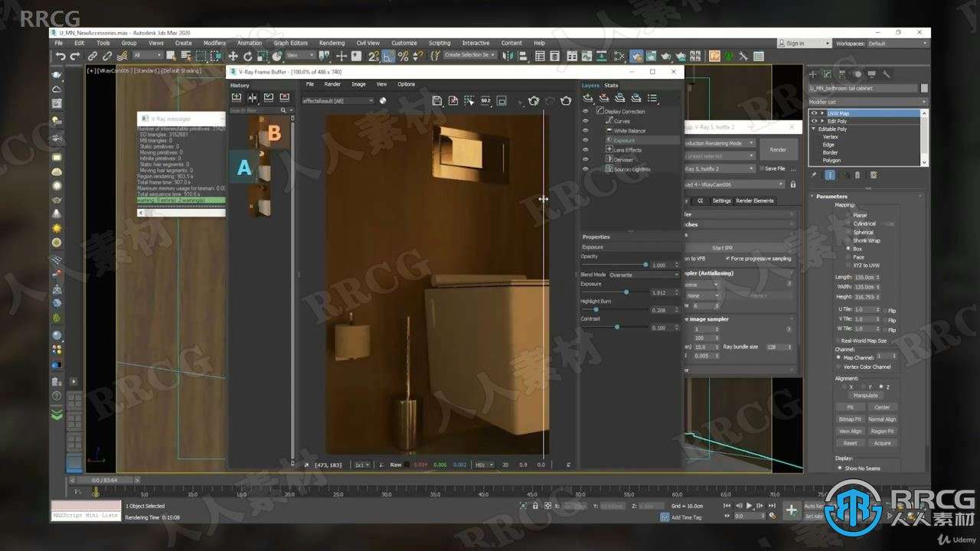Toggle the Angle Snap tool
The height and width of the screenshot is (551, 980).
click(388, 56)
